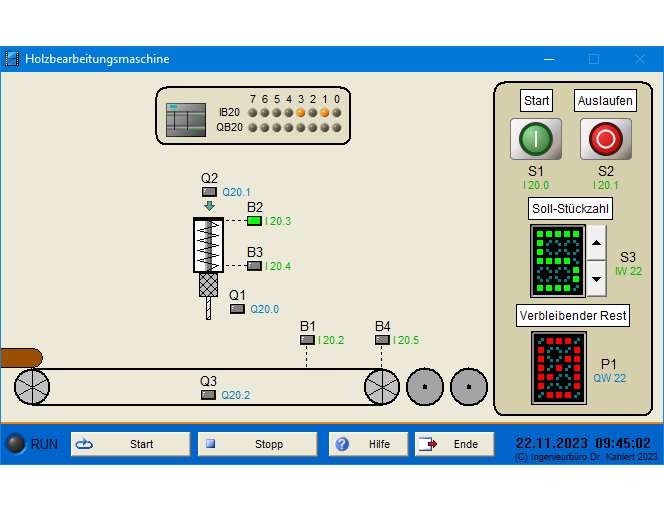Click the Q20.2 address text
664x511 pixels.
pos(235,395)
